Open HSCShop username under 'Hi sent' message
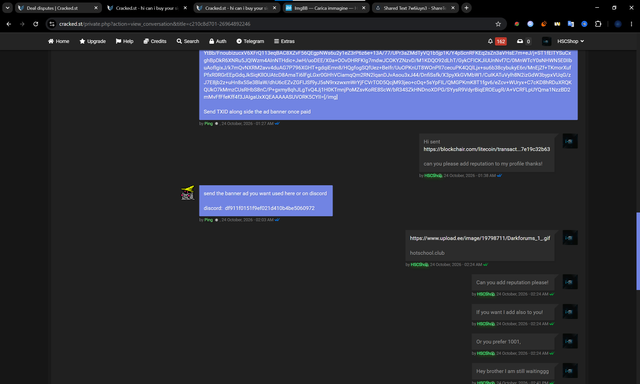The height and width of the screenshot is (384, 640). point(433,176)
